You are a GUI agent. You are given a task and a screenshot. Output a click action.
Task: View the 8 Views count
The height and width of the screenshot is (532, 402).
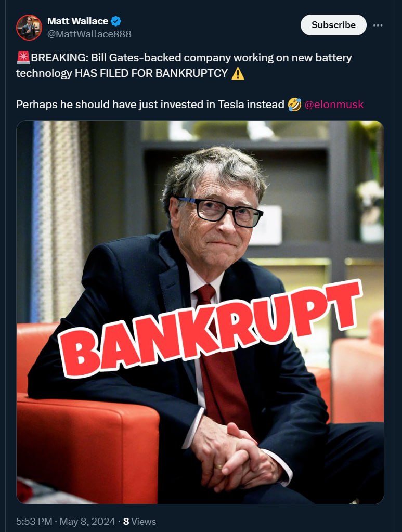[x=139, y=521]
